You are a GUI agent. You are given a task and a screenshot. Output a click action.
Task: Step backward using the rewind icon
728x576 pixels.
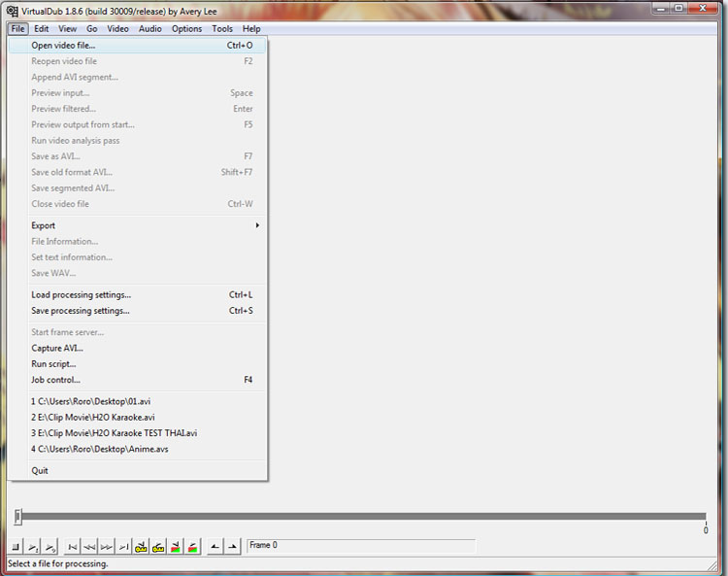pyautogui.click(x=89, y=547)
